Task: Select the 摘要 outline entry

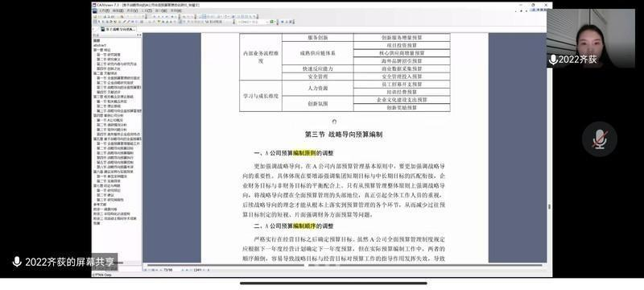Action: point(97,40)
